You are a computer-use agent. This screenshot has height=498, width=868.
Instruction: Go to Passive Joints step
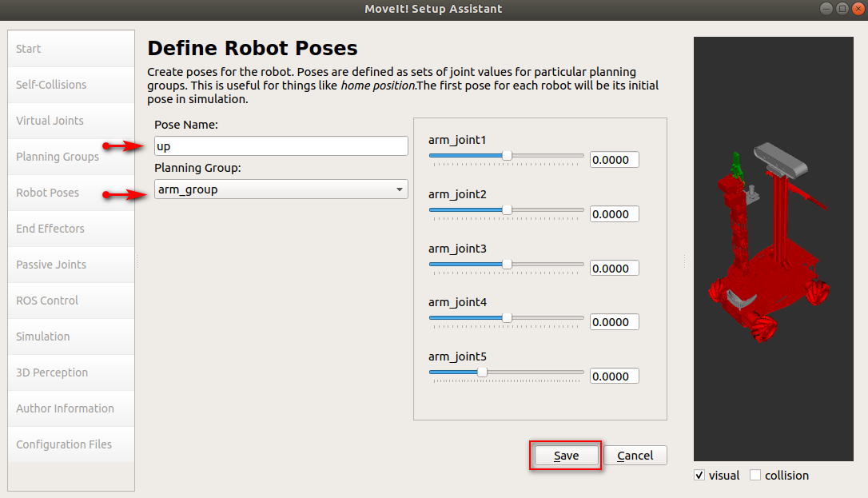click(71, 265)
